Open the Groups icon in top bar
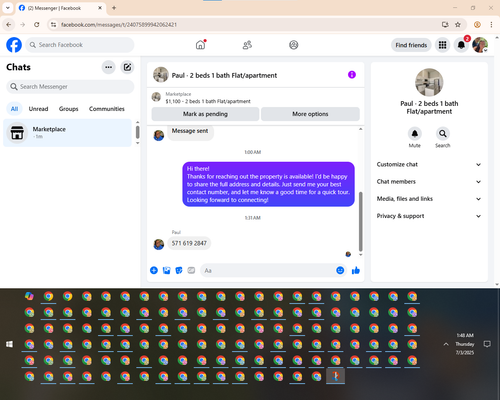The height and width of the screenshot is (400, 500). [x=294, y=45]
